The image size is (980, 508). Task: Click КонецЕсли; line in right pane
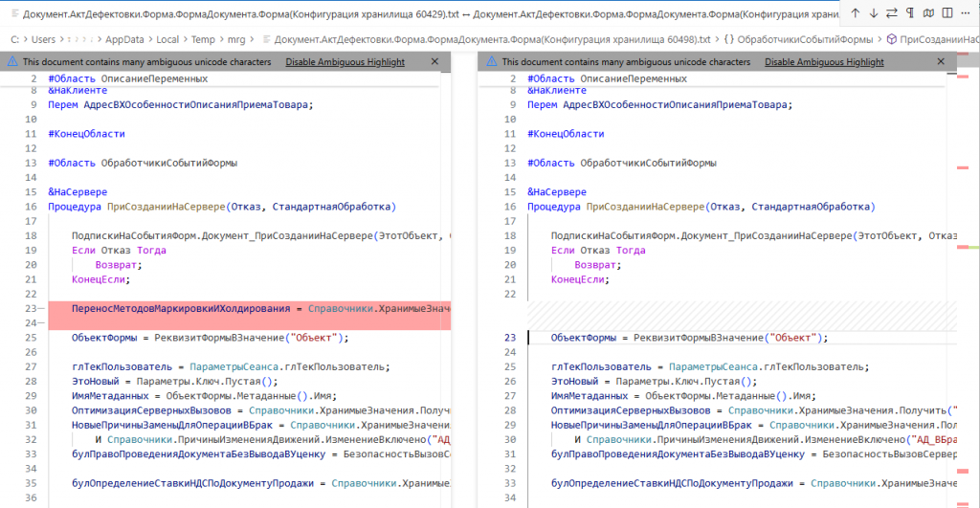(580, 280)
